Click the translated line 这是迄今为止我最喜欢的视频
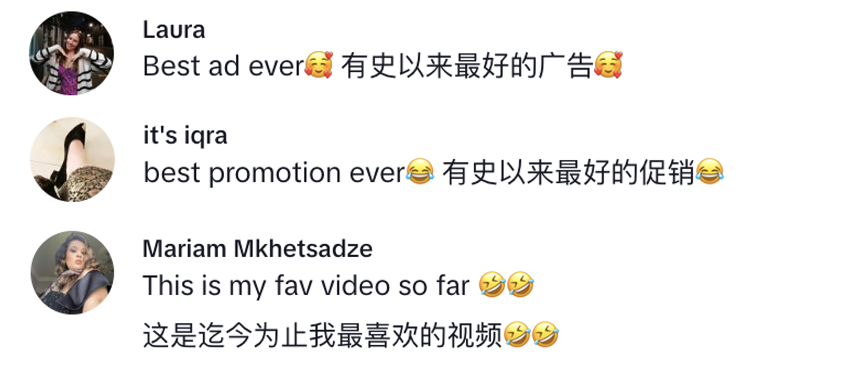The image size is (868, 373). (322, 336)
